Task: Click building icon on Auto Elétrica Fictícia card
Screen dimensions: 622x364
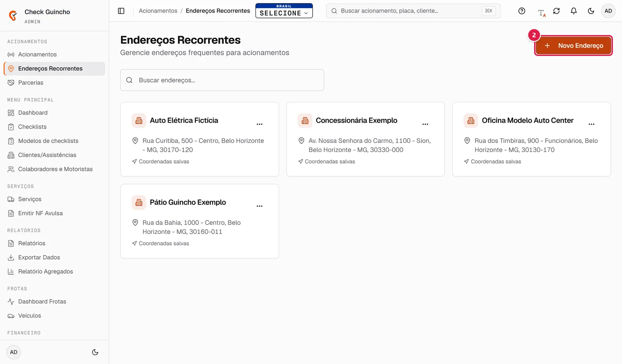Action: pos(139,121)
